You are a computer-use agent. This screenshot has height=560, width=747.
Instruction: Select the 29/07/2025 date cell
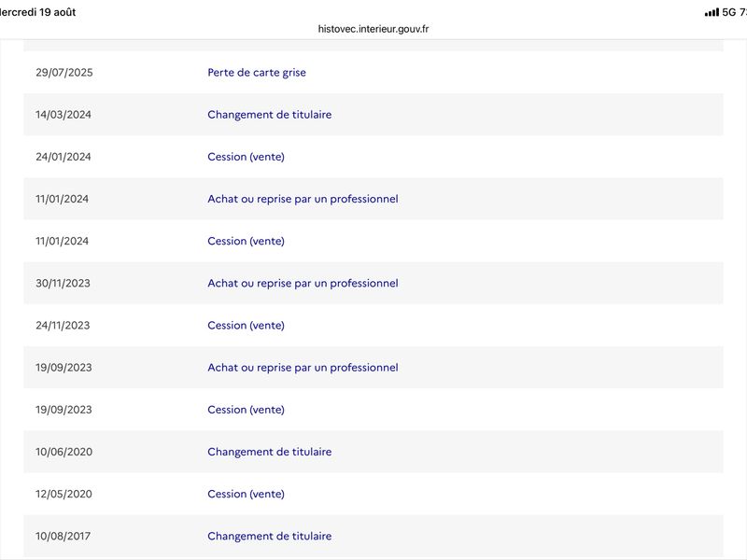pos(64,73)
